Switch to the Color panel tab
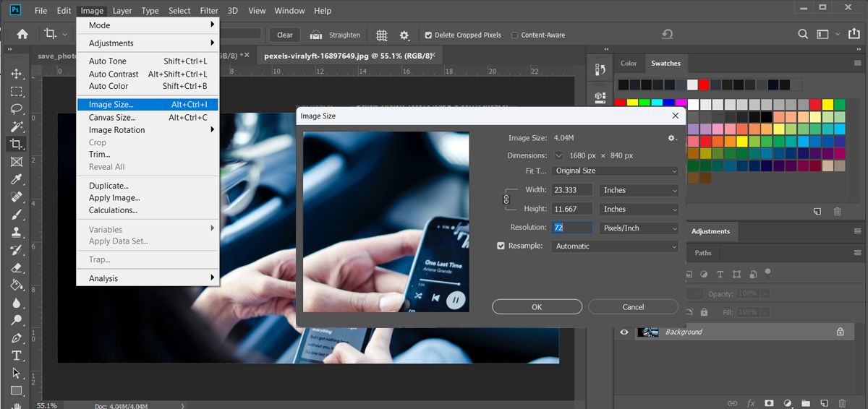 tap(629, 63)
